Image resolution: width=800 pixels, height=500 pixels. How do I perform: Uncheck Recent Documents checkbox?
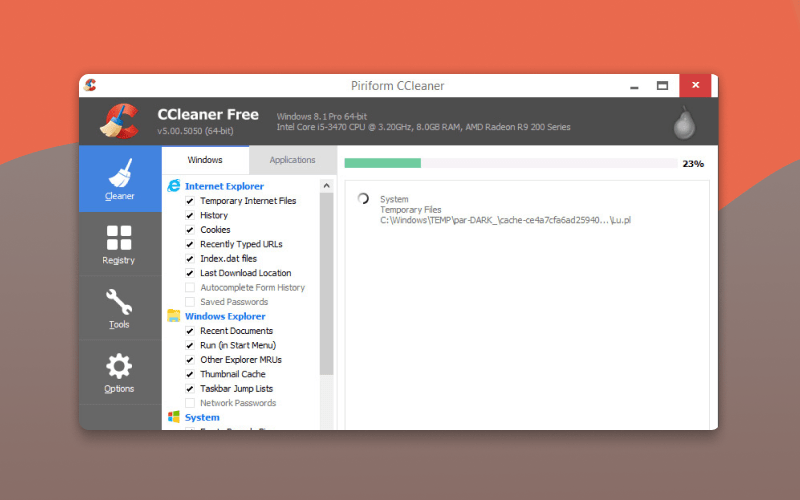tap(190, 331)
